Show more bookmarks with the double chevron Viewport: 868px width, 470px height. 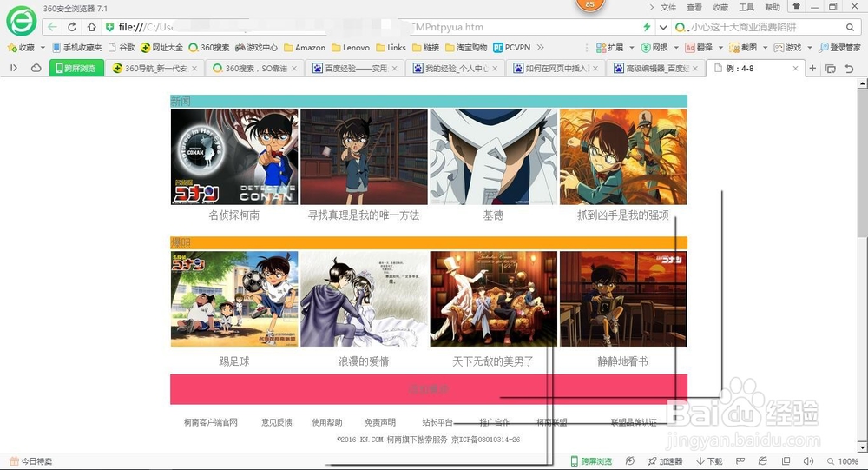(540, 48)
